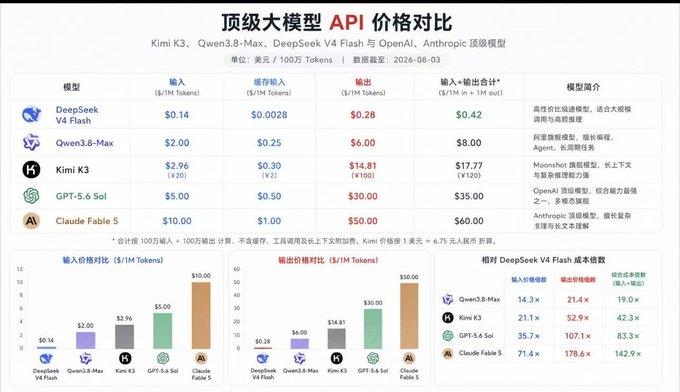
Task: Click the "142.9×" combined multiplier
Action: pyautogui.click(x=628, y=353)
